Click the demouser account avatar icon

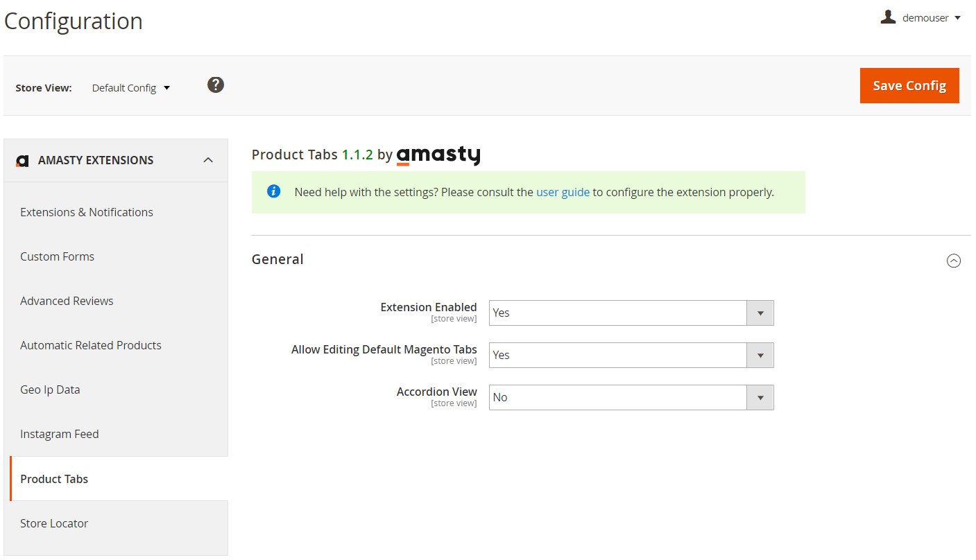[888, 17]
